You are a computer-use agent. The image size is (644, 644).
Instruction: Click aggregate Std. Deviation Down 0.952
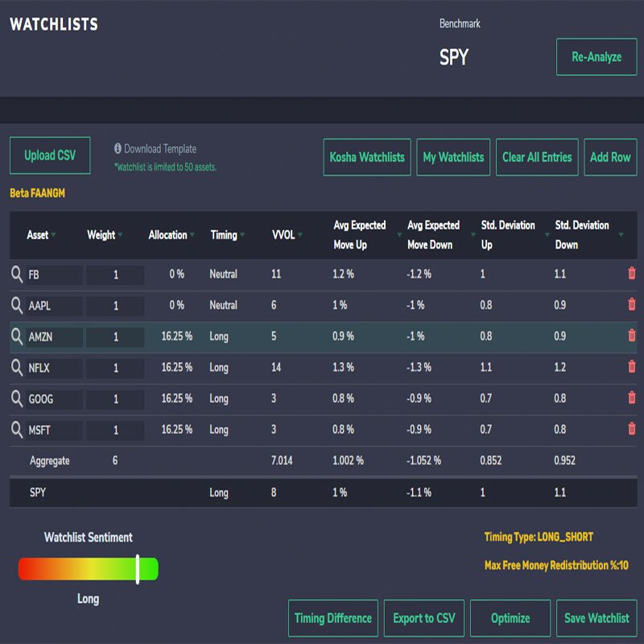coord(565,460)
